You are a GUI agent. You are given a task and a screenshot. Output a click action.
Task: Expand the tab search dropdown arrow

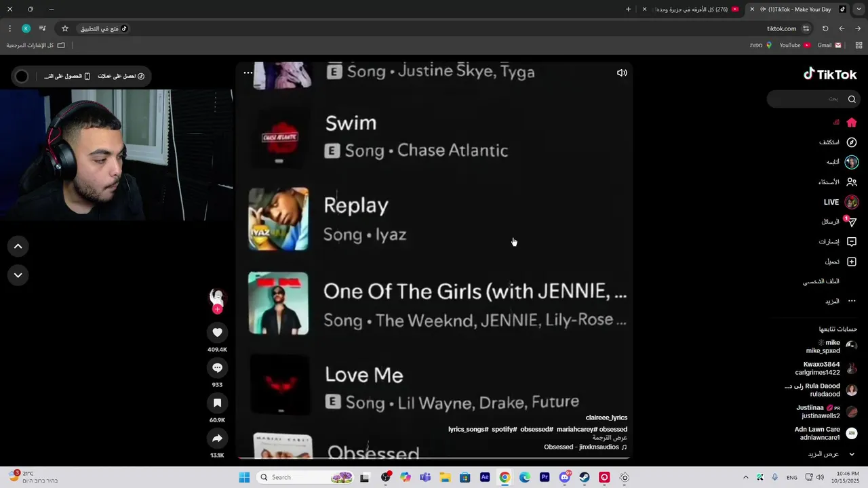coord(859,9)
